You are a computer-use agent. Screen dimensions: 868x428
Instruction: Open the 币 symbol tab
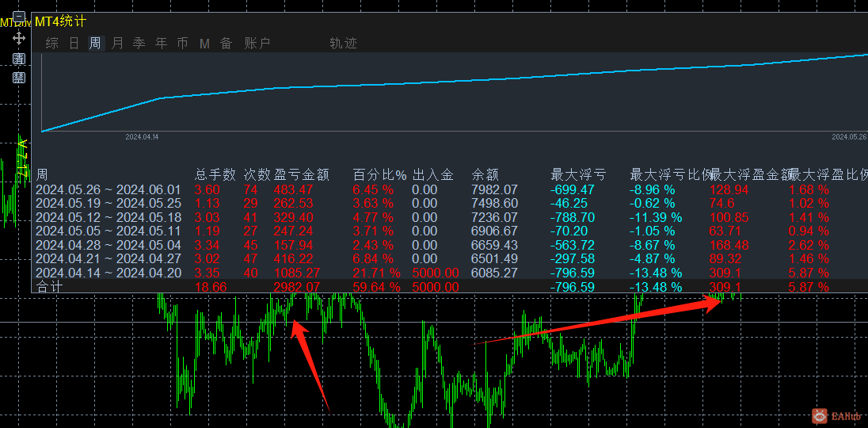(183, 43)
